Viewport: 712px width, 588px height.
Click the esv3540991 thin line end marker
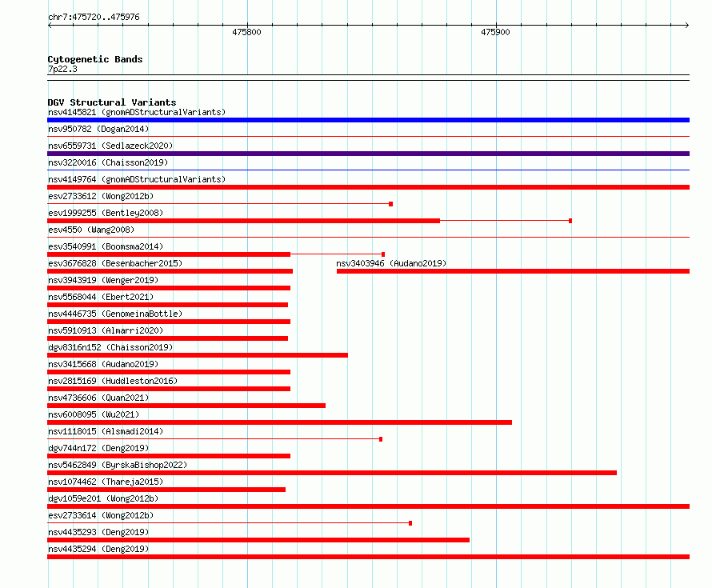point(383,254)
